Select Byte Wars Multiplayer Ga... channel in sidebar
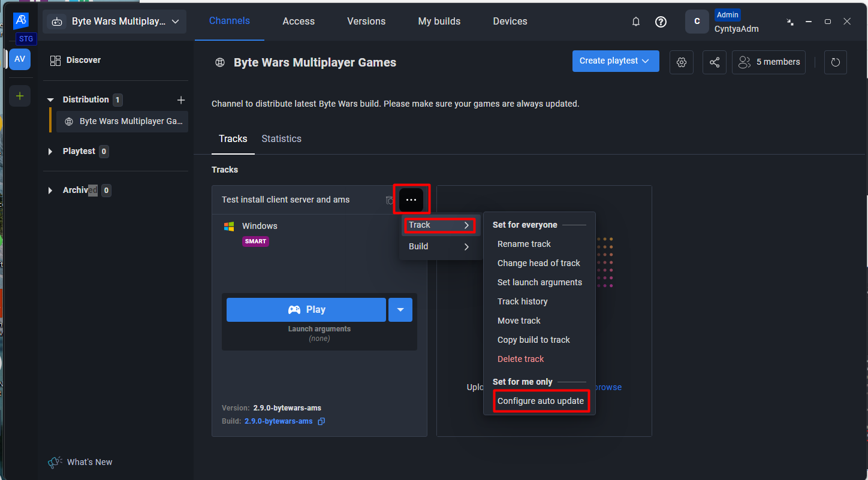The width and height of the screenshot is (868, 480). 122,122
